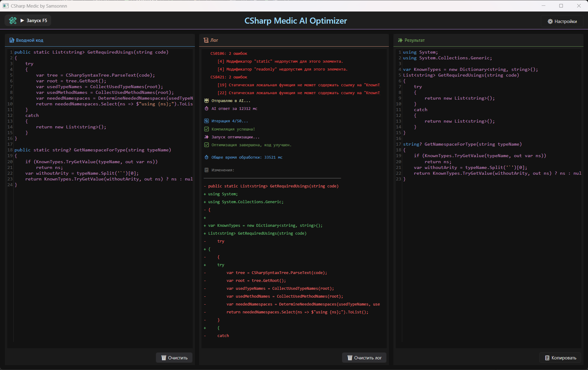
Task: Clear input code with Очистить button
Action: pos(174,358)
